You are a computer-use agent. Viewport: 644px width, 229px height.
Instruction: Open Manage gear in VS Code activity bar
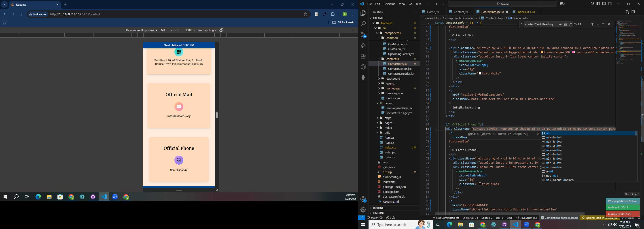[x=363, y=210]
